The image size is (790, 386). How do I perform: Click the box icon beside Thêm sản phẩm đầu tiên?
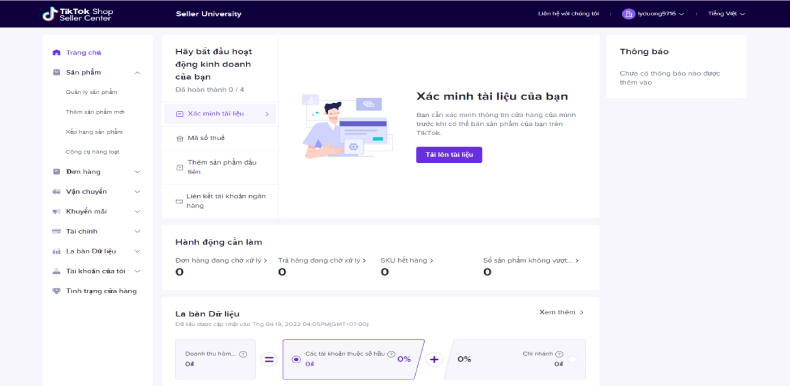tap(179, 167)
